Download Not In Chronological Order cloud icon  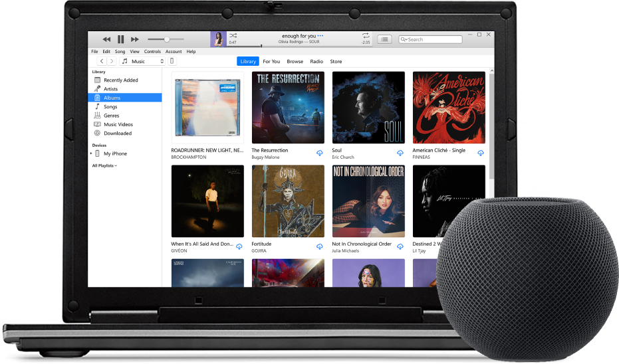coord(400,247)
